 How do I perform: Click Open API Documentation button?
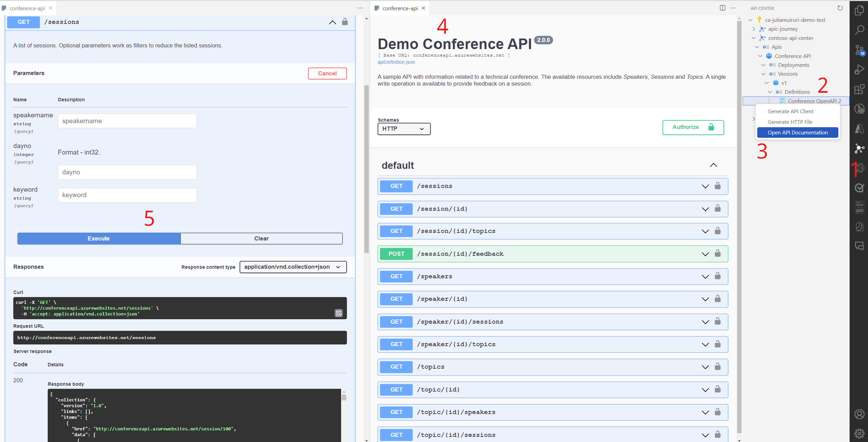(x=797, y=132)
